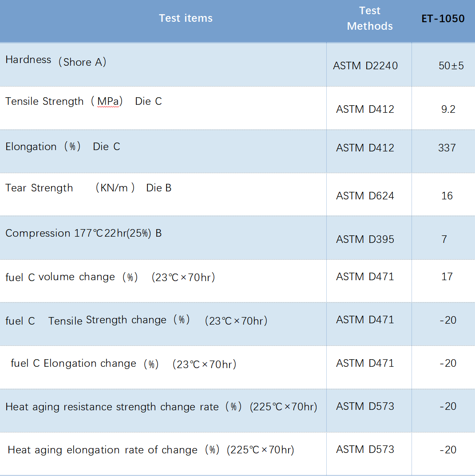Select the ASTM D624 method cell
This screenshot has width=475, height=476.
[365, 196]
